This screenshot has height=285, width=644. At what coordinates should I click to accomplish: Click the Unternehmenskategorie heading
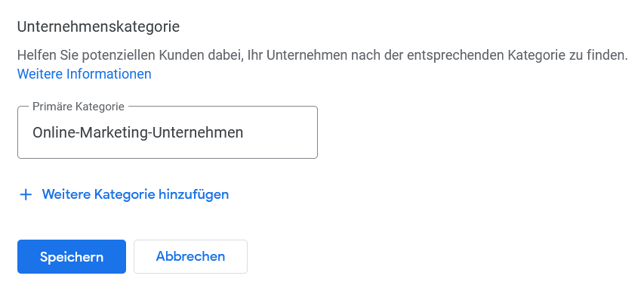pos(98,26)
